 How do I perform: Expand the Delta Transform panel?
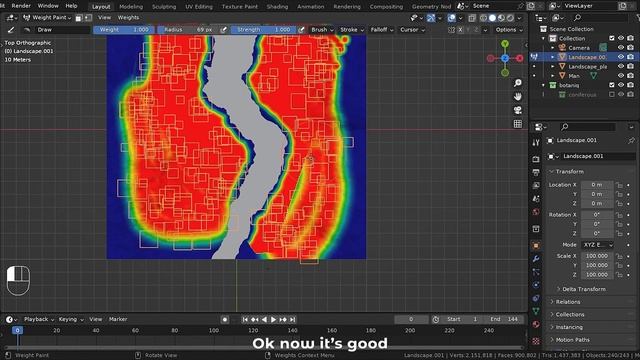(x=584, y=289)
